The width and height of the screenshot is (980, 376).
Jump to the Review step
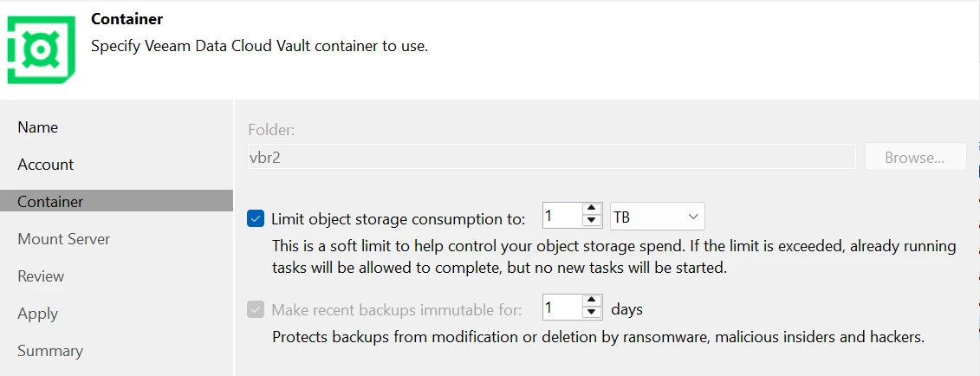41,276
